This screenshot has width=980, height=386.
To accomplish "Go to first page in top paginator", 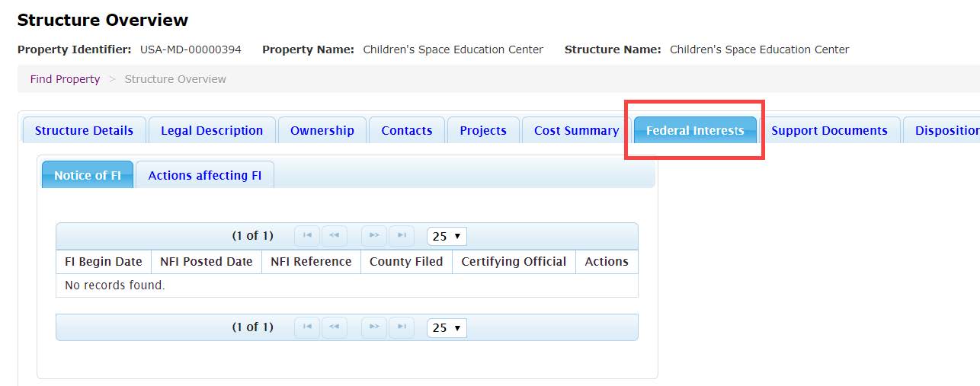I will [307, 236].
